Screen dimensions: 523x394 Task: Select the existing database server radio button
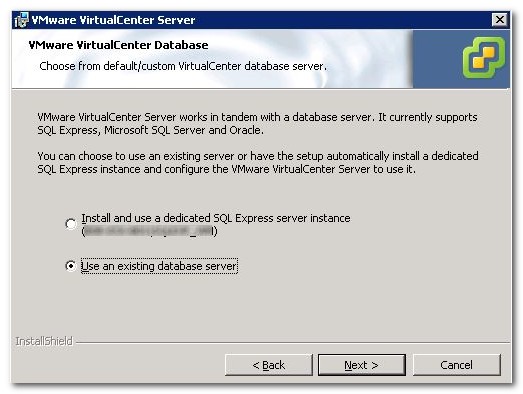pyautogui.click(x=71, y=266)
